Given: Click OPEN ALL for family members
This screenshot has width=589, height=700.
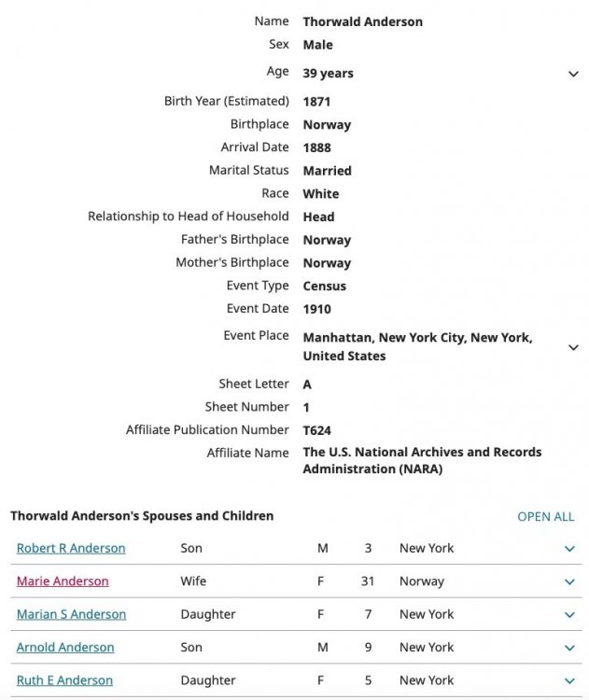Looking at the screenshot, I should pos(545,516).
